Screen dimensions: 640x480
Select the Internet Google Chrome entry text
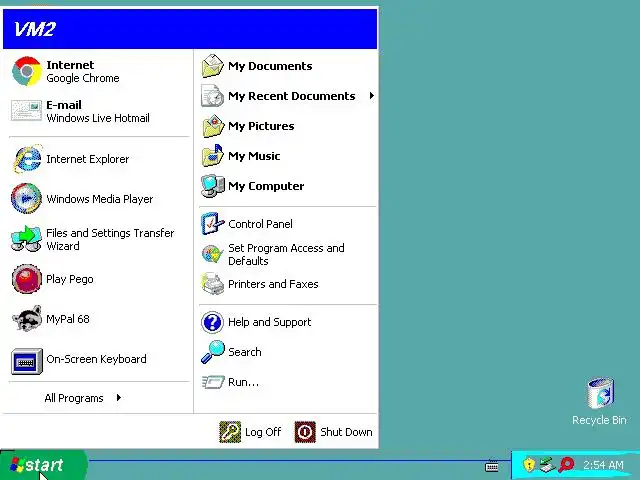(x=83, y=71)
